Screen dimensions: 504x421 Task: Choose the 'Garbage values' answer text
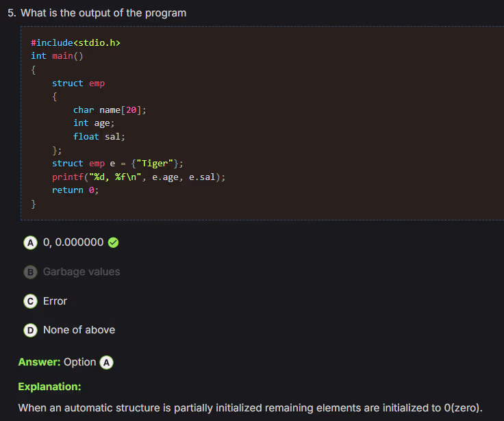pyautogui.click(x=81, y=272)
